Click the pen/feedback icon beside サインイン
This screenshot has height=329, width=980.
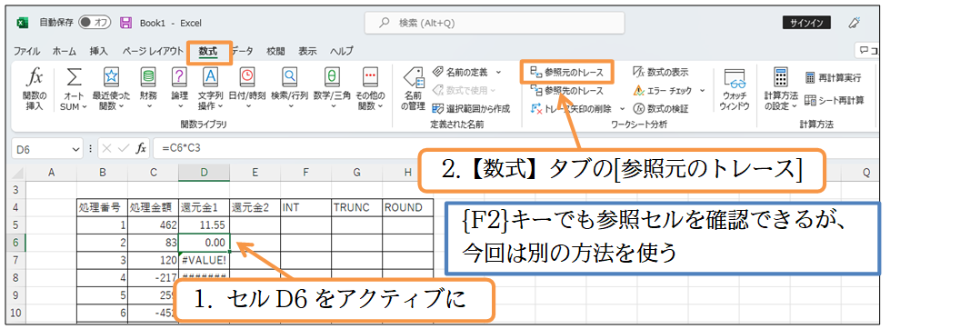(x=854, y=23)
